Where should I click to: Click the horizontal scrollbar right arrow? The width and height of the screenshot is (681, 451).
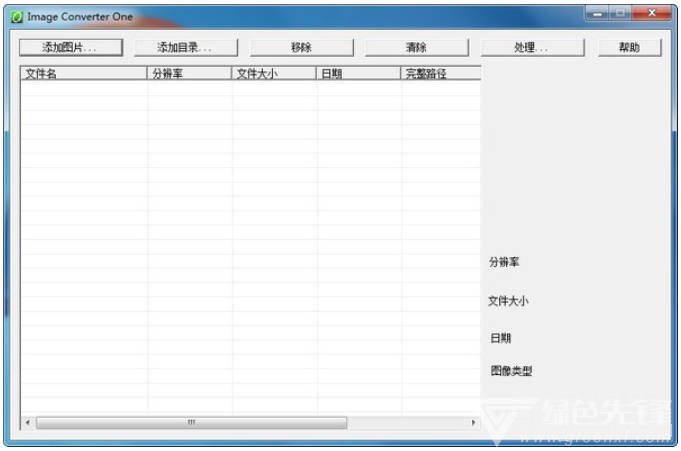click(x=473, y=422)
